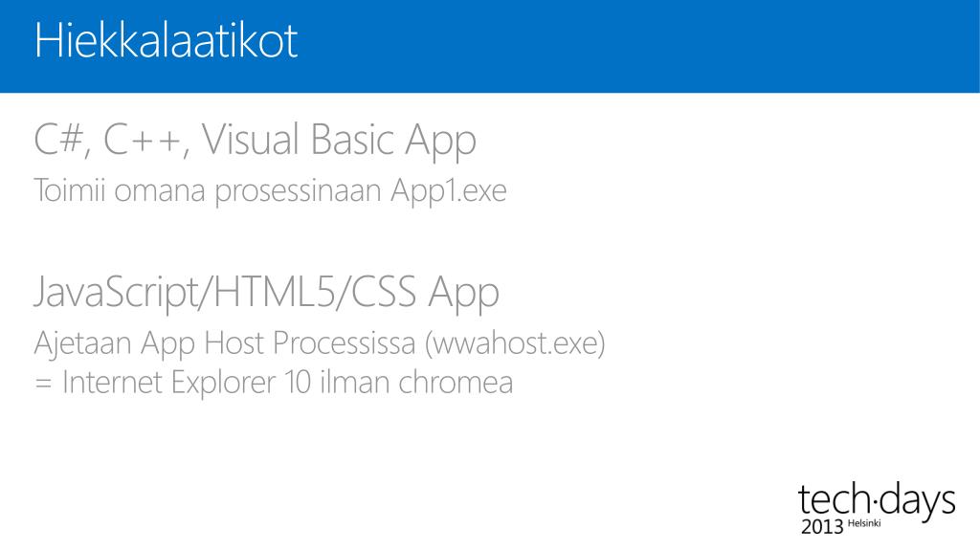
Task: Click "C++" in the first heading
Action: [143, 139]
